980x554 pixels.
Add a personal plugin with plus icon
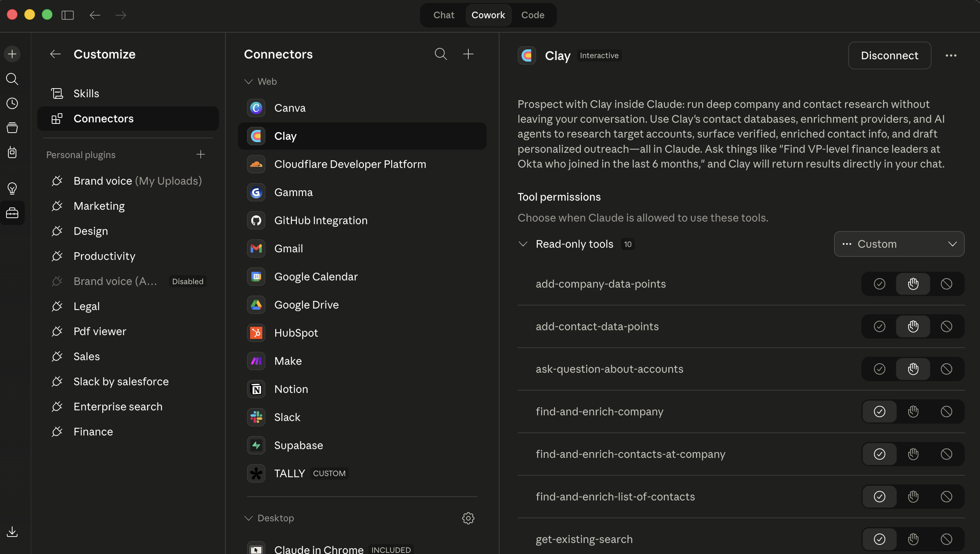201,155
